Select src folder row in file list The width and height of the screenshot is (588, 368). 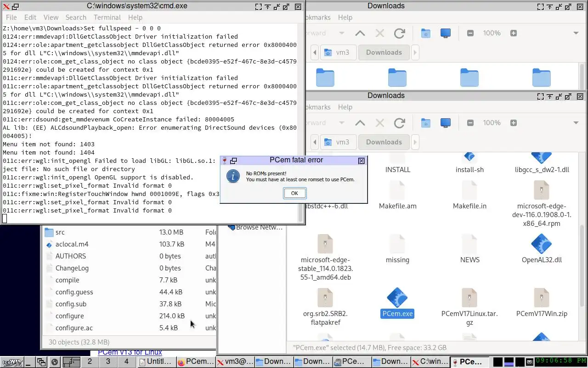(x=130, y=232)
